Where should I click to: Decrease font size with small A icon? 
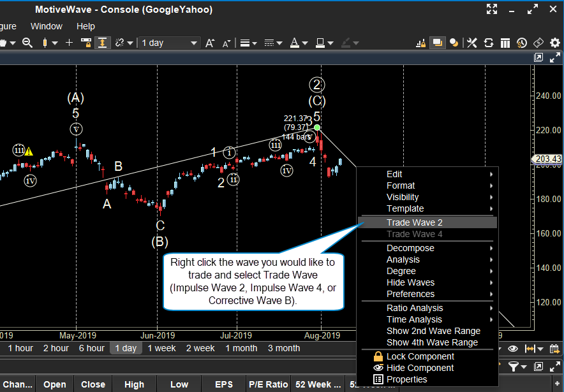pos(226,43)
